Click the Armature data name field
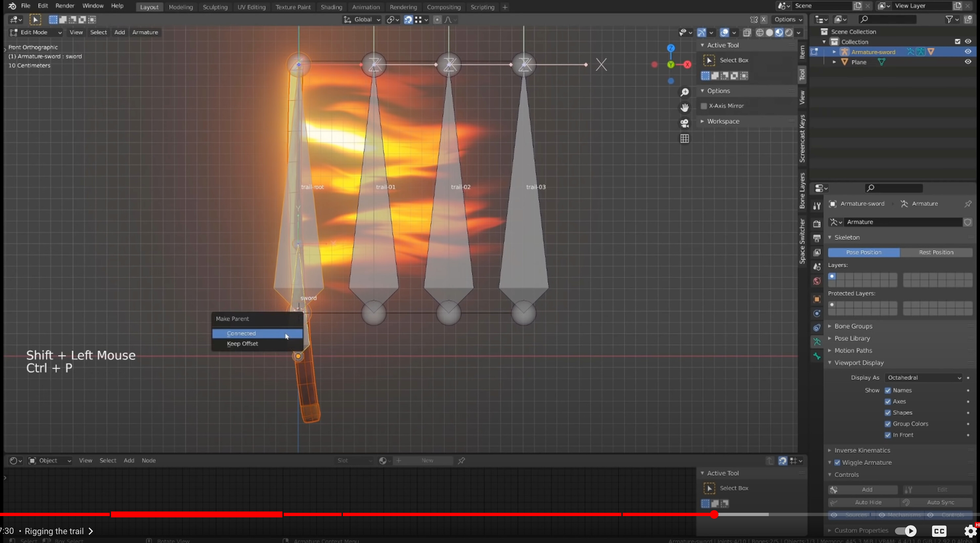This screenshot has height=543, width=980. pos(904,222)
